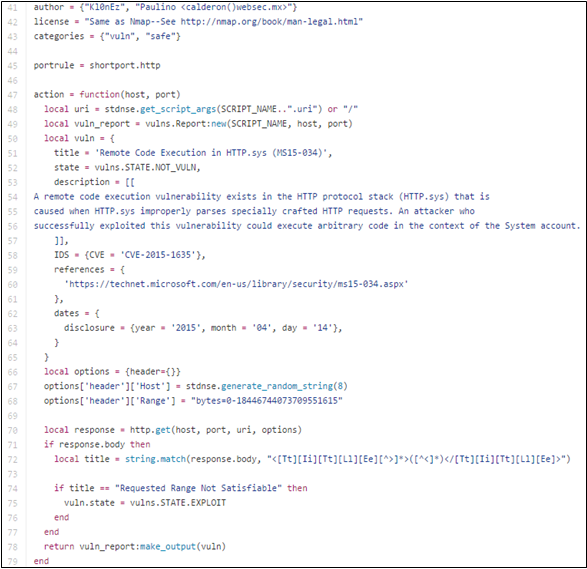This screenshot has height=569, width=587.
Task: Click 'vulns.STATE.NOT_VULN' value
Action: pos(147,167)
